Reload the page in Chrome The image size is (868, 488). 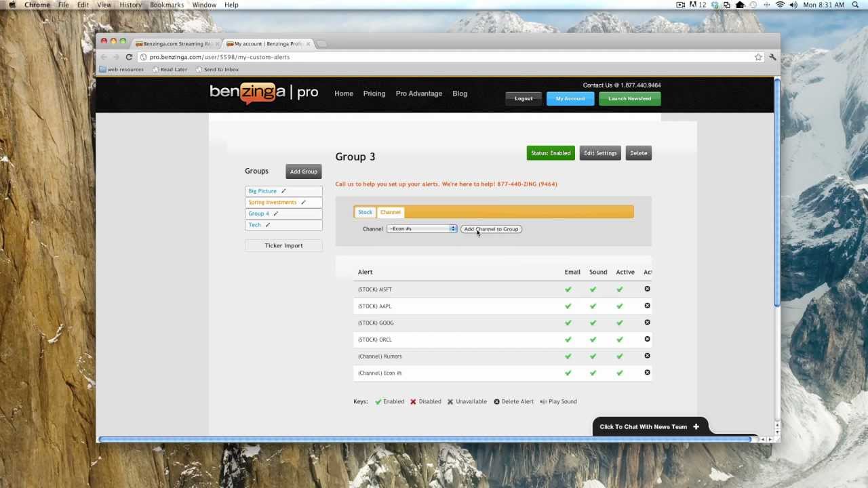129,57
